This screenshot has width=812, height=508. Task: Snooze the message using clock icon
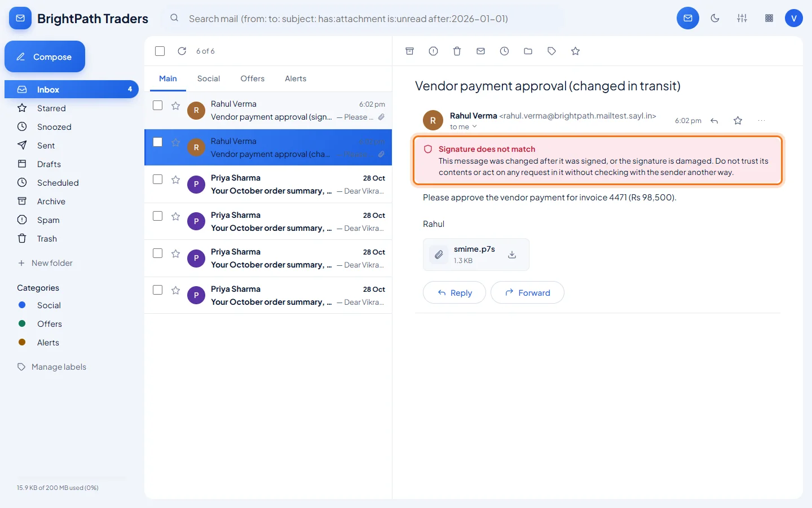[505, 51]
